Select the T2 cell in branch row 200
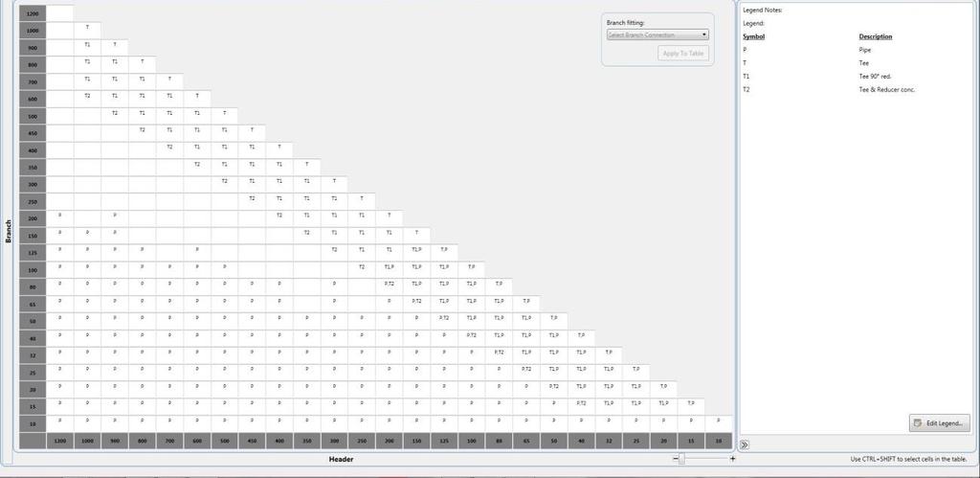 point(279,218)
